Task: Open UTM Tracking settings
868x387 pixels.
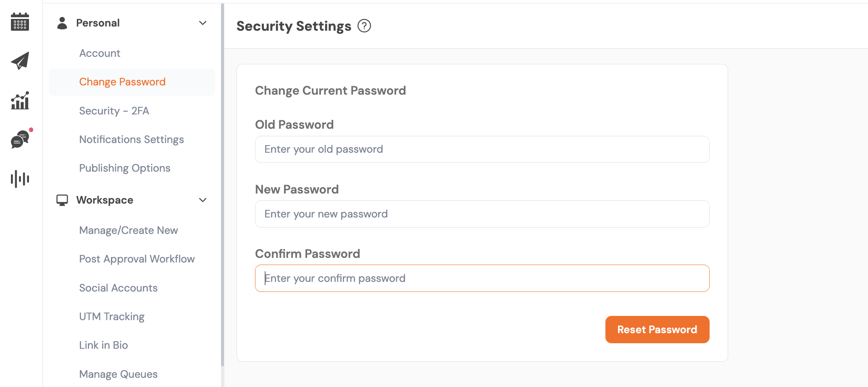Action: click(112, 317)
